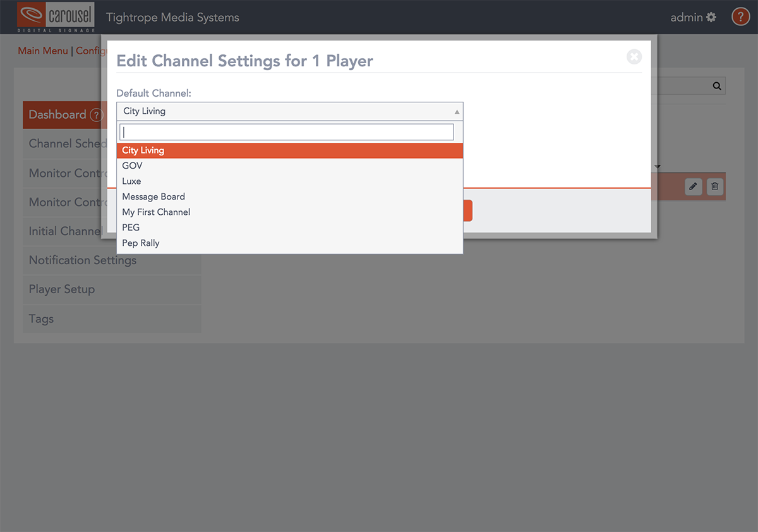Close the Edit Channel Settings dialog
This screenshot has width=758, height=532.
634,57
